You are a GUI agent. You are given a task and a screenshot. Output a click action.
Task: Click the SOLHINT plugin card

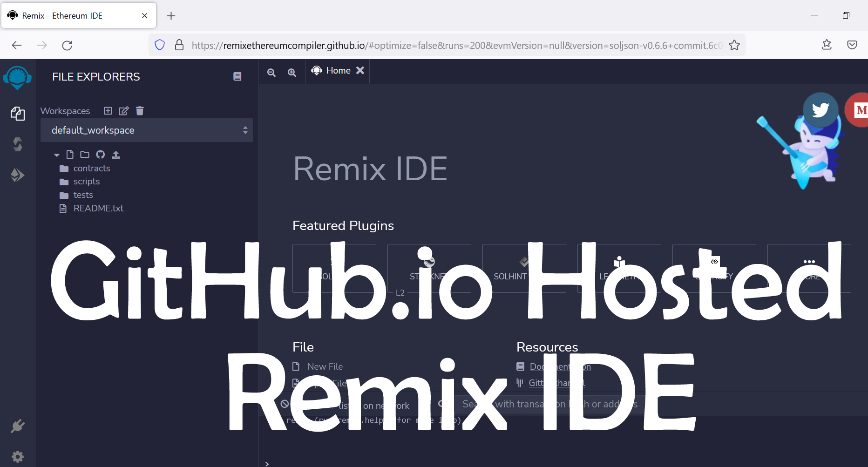click(x=524, y=269)
